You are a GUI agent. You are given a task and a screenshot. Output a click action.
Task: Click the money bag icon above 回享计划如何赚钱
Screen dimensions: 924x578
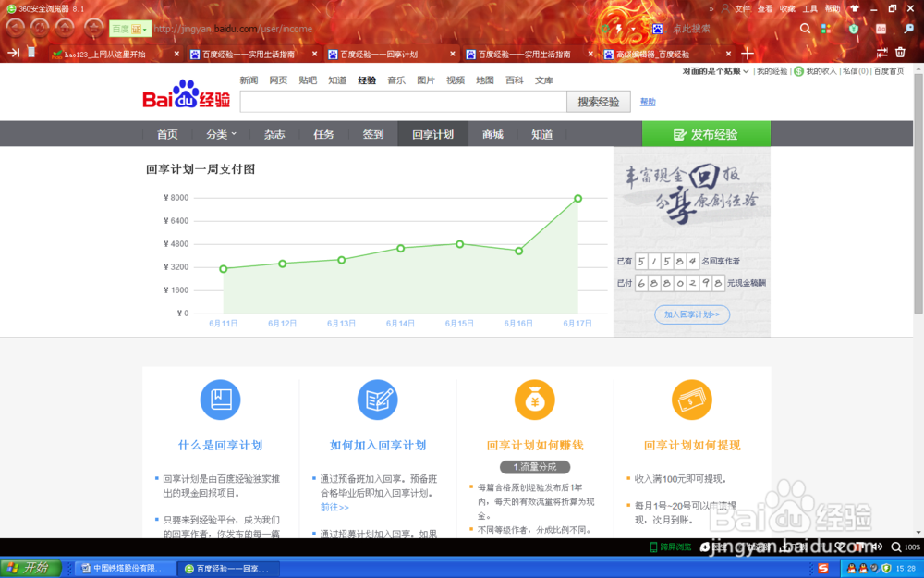pyautogui.click(x=534, y=400)
